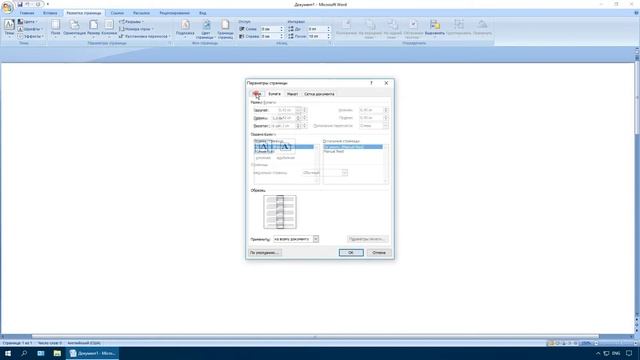640x360 pixels.
Task: Open the notification center tray icon
Action: click(x=629, y=353)
